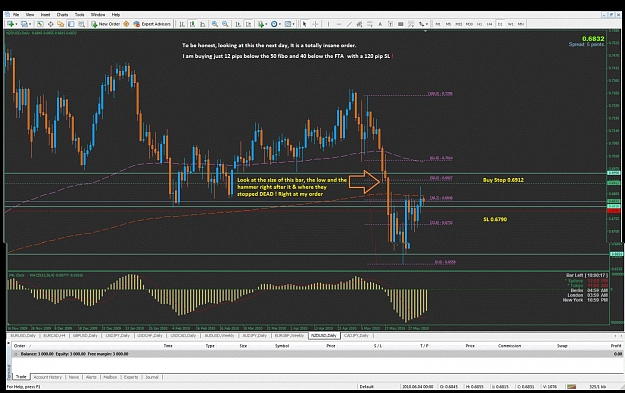Toggle the Terminal window icon

(71, 24)
